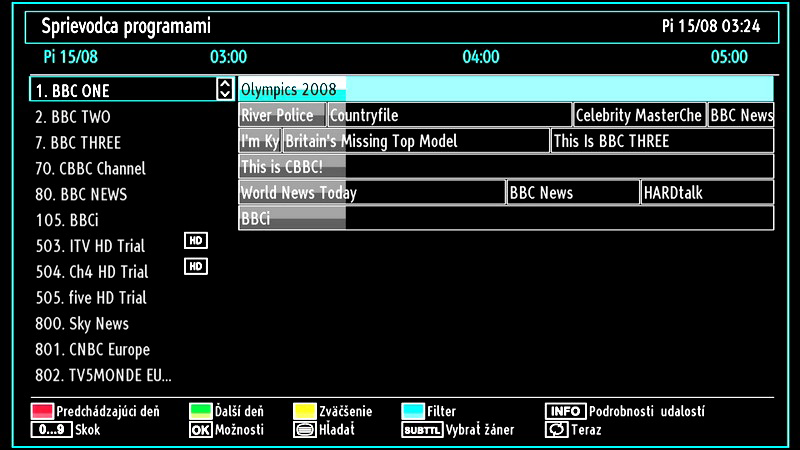Use the up/down stepper on BBC ONE
The width and height of the screenshot is (800, 450).
(x=224, y=89)
